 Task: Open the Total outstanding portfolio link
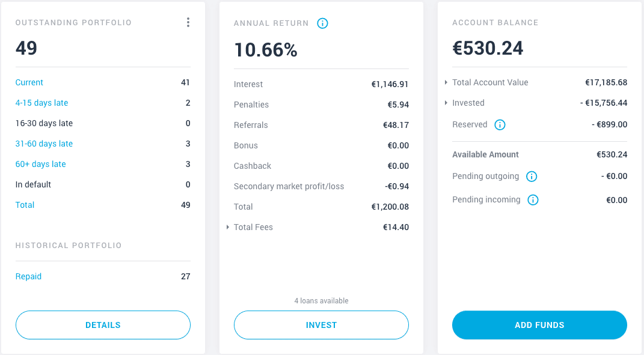(x=25, y=205)
